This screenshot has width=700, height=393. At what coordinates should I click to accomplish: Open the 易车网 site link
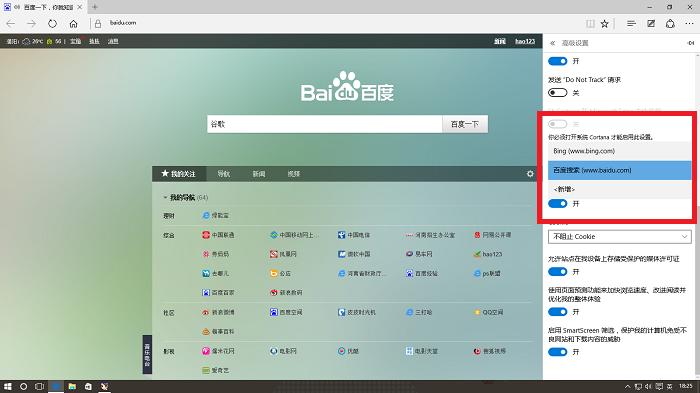pyautogui.click(x=423, y=254)
